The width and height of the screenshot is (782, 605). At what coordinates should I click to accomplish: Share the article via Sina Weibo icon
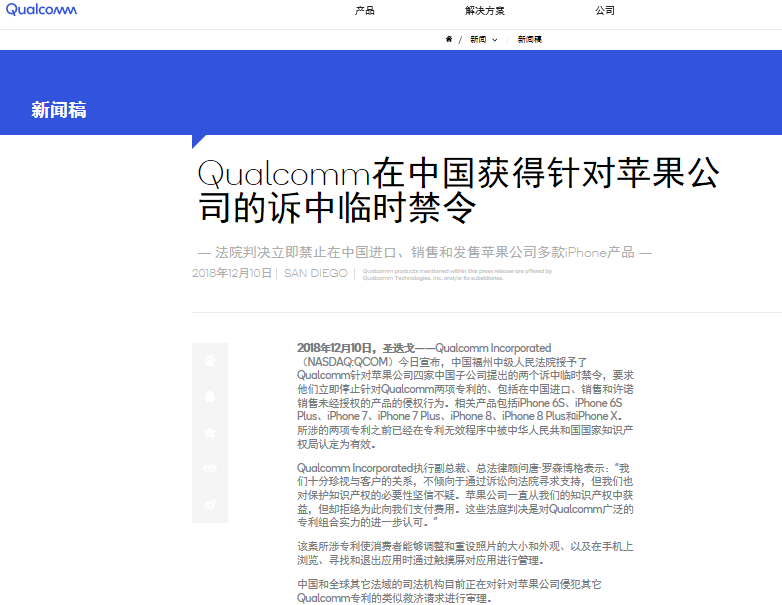pos(210,504)
